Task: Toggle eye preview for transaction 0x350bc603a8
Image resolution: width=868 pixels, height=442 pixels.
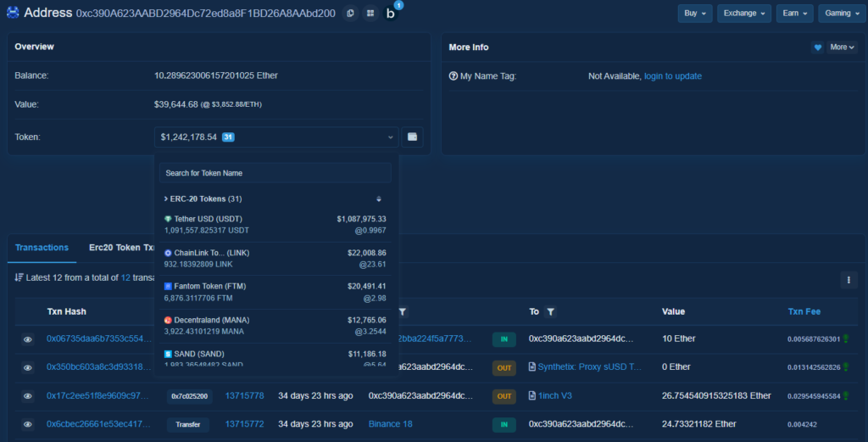Action: click(x=28, y=367)
